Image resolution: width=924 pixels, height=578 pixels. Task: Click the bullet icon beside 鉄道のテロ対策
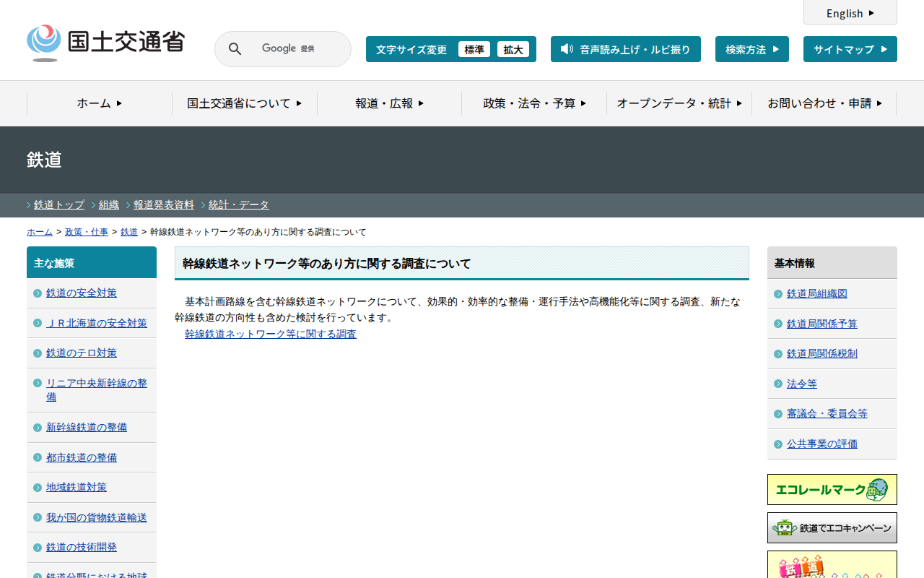[x=38, y=353]
